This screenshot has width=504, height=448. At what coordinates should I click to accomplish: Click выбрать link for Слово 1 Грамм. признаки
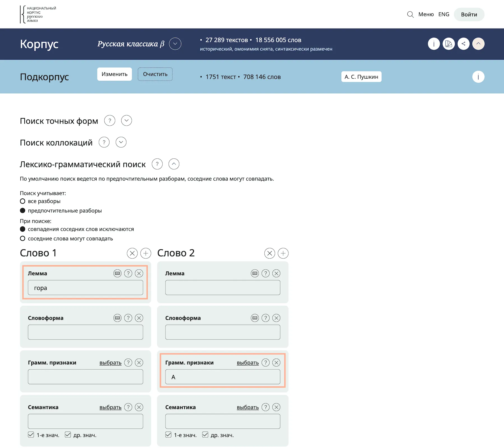(110, 363)
